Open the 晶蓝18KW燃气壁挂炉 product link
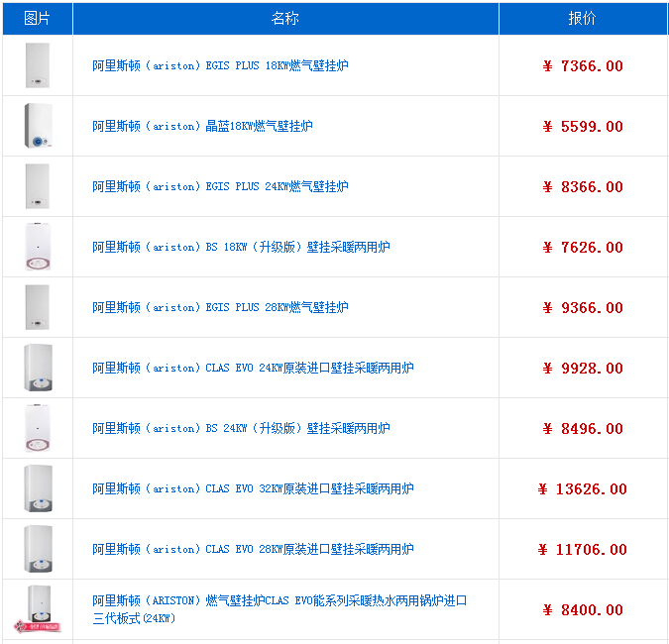The width and height of the screenshot is (669, 644). click(x=202, y=127)
